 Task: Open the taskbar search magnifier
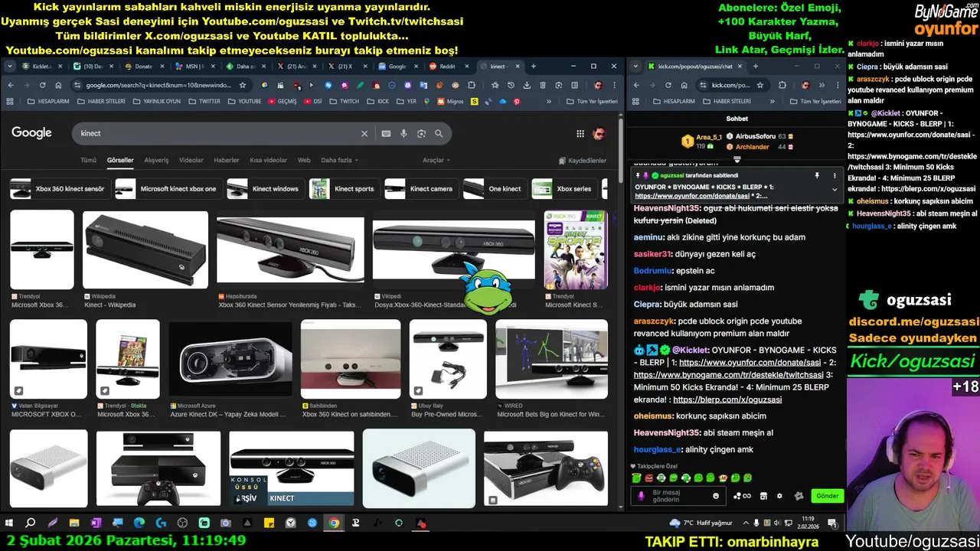[31, 523]
